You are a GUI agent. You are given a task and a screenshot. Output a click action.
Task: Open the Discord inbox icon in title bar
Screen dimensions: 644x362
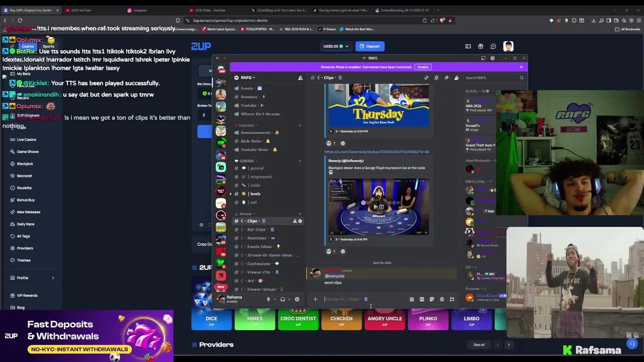tap(484, 58)
